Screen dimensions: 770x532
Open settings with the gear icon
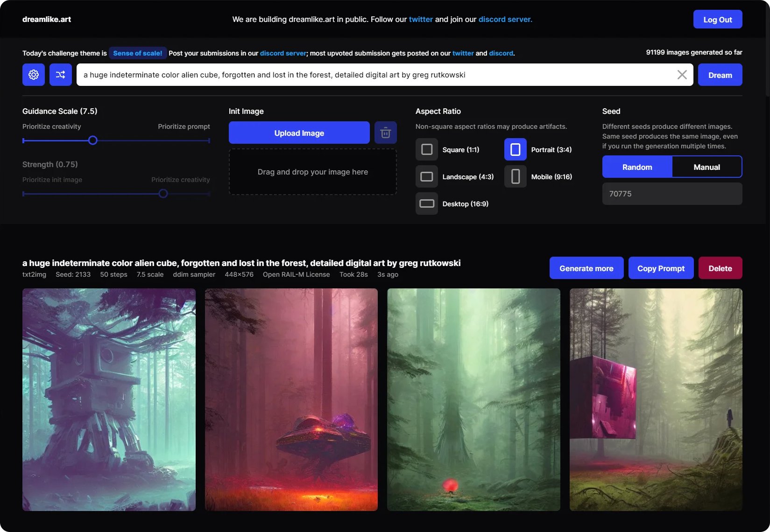click(34, 75)
